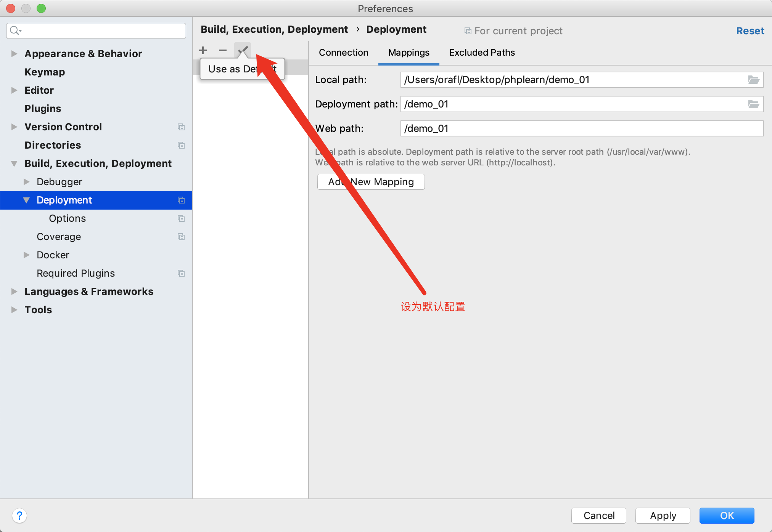Add a new deployment server with plus icon

tap(203, 50)
